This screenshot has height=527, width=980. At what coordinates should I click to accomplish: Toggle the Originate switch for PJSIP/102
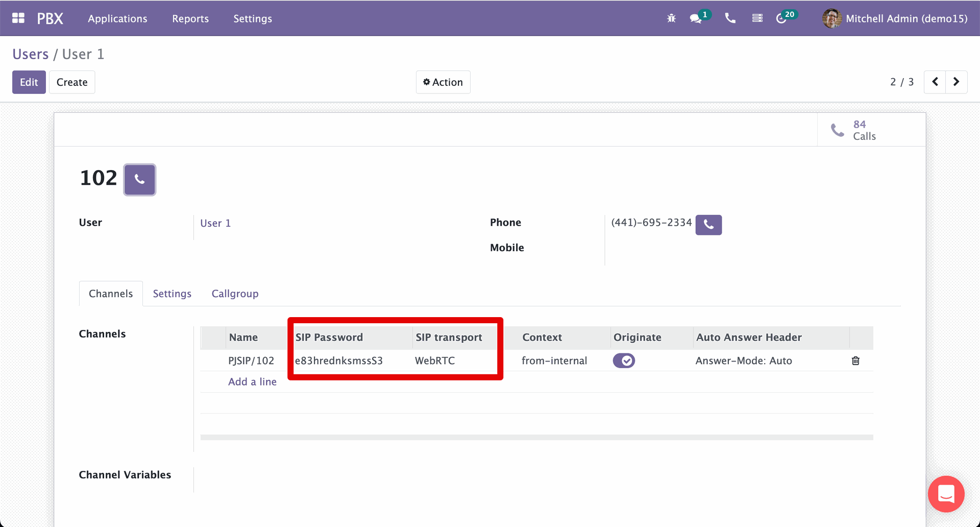click(624, 361)
